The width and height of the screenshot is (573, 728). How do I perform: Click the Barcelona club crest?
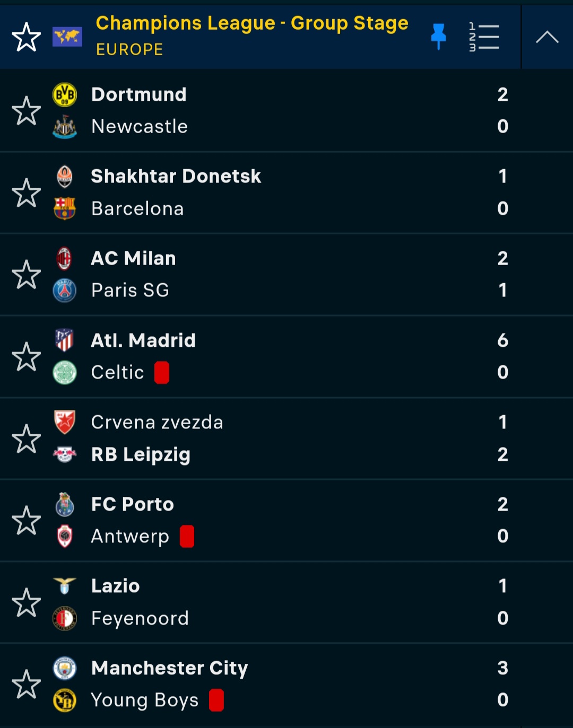pyautogui.click(x=65, y=208)
